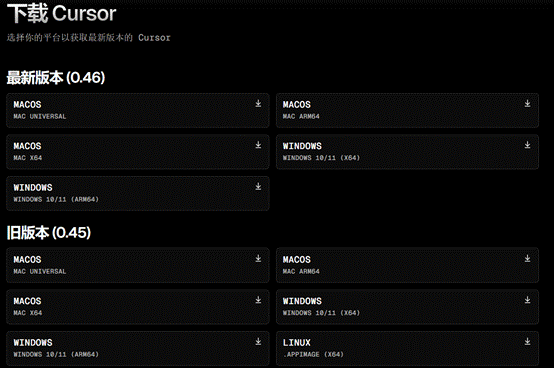Select the Linux .AppImage (X64) card
The height and width of the screenshot is (368, 554).
click(407, 348)
